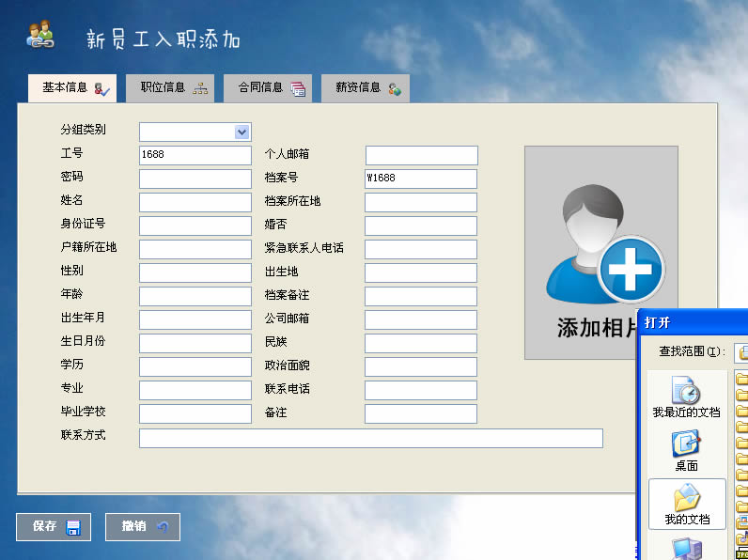Viewport: 748px width, 560px height.
Task: Select 我的文档 in the Open dialog
Action: pyautogui.click(x=687, y=505)
